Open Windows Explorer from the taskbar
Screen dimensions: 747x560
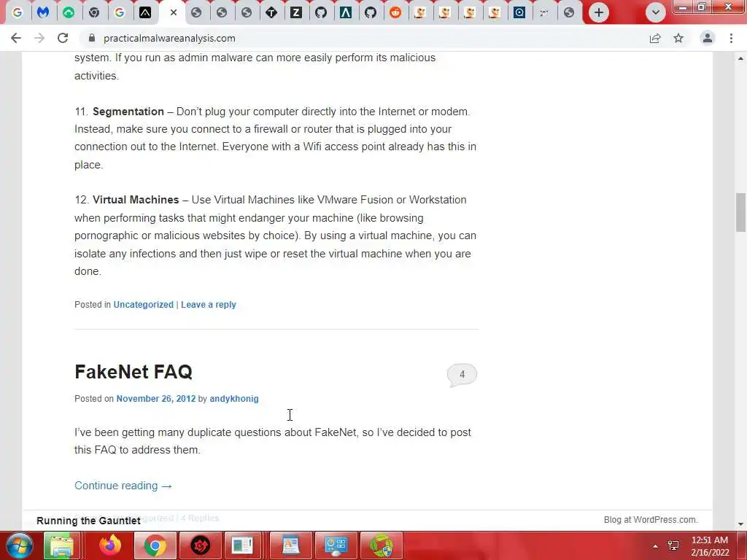(61, 545)
